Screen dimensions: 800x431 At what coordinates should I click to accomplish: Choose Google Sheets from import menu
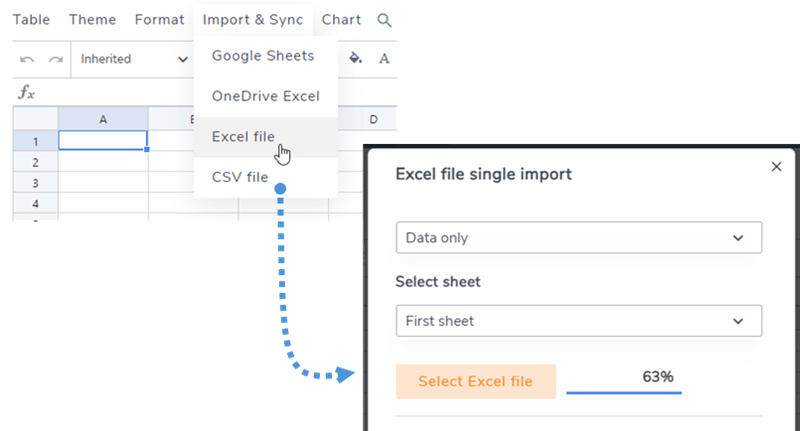coord(262,56)
